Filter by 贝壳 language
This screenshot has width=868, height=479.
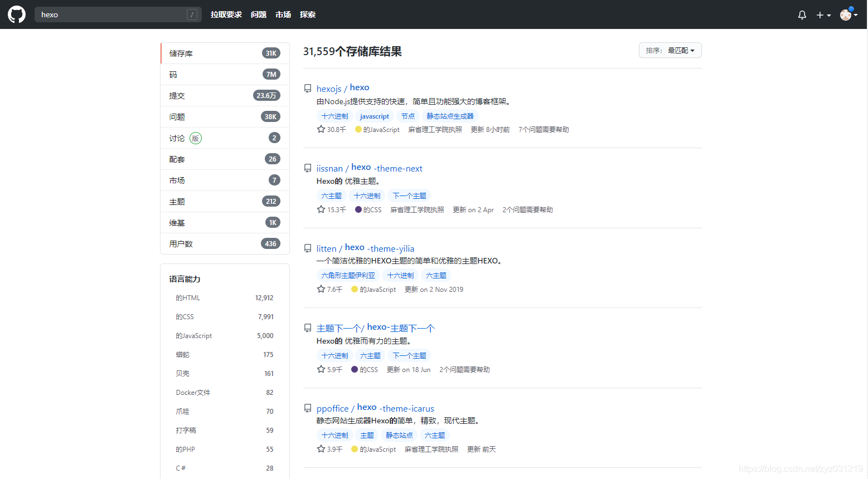225,374
